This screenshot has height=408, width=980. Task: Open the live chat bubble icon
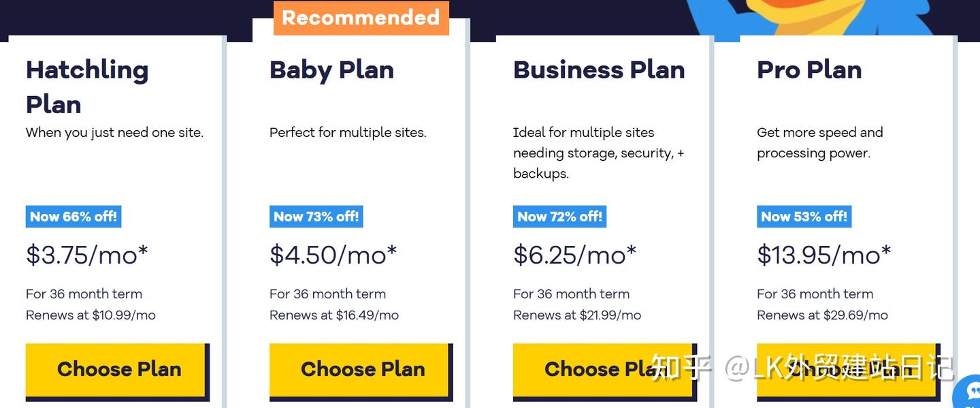pos(969,395)
